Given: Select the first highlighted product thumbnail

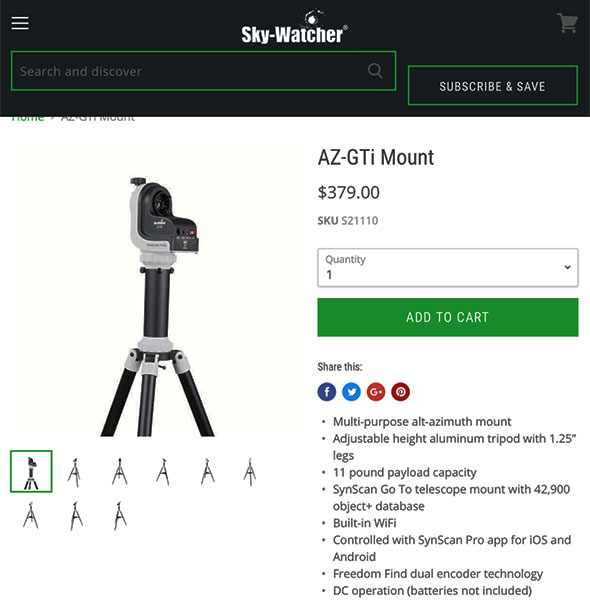Looking at the screenshot, I should tap(31, 471).
